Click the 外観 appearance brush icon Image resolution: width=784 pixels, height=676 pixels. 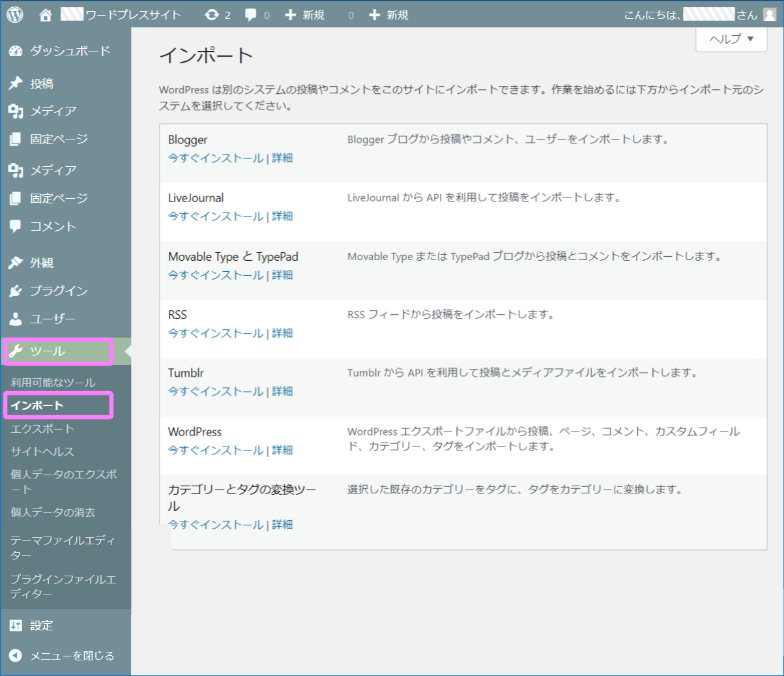coord(16,263)
